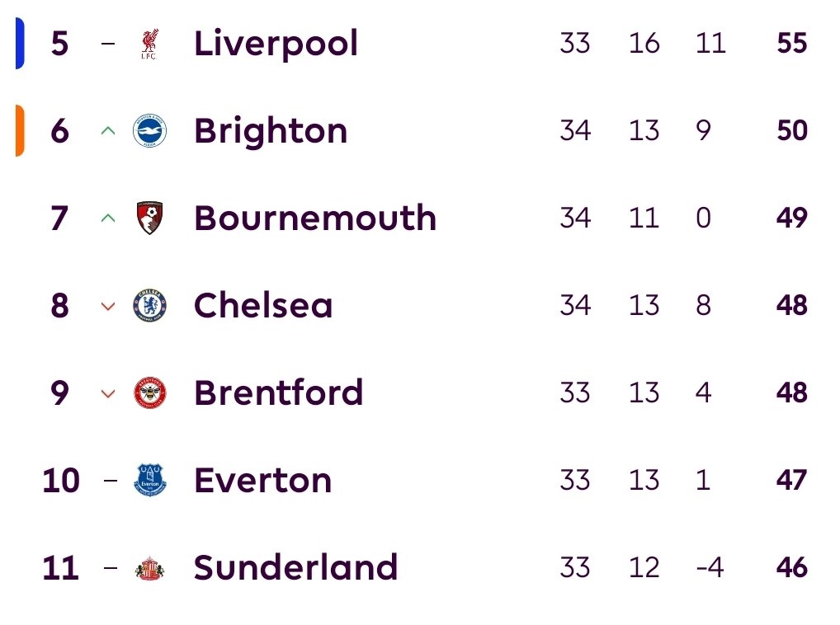Click Liverpool's 55 points total
This screenshot has width=840, height=625.
(792, 43)
